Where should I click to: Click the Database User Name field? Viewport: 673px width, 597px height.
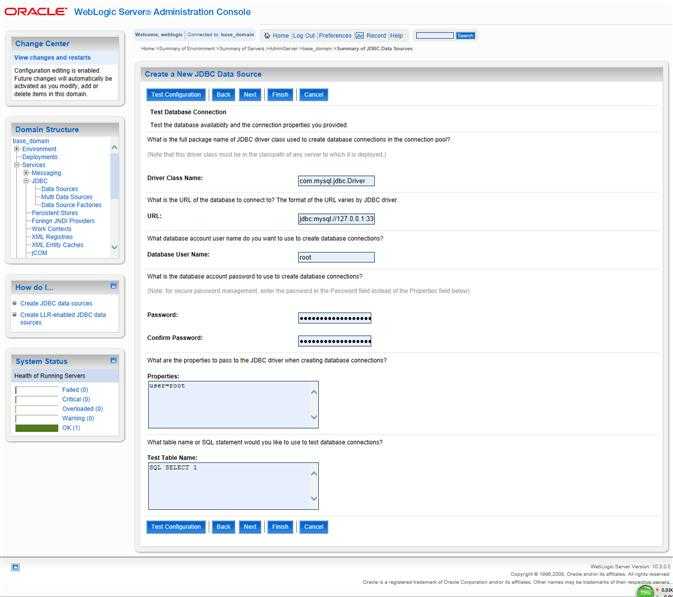pyautogui.click(x=336, y=258)
